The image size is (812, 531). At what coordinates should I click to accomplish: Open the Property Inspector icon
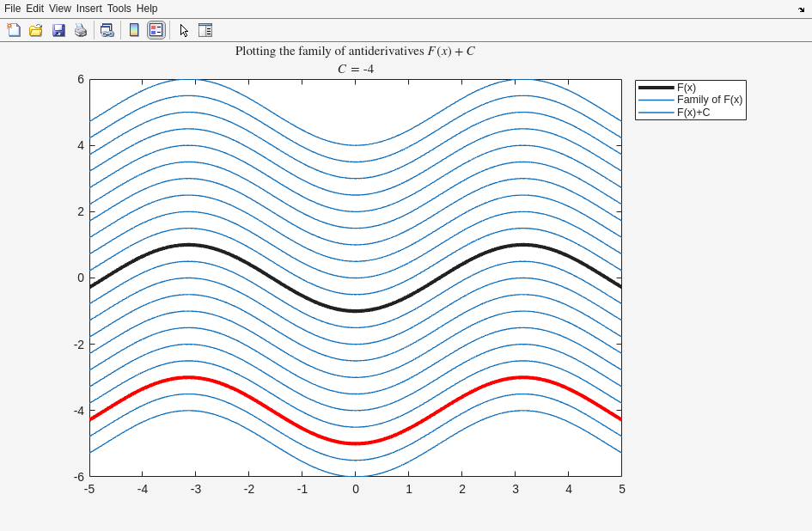pyautogui.click(x=205, y=30)
